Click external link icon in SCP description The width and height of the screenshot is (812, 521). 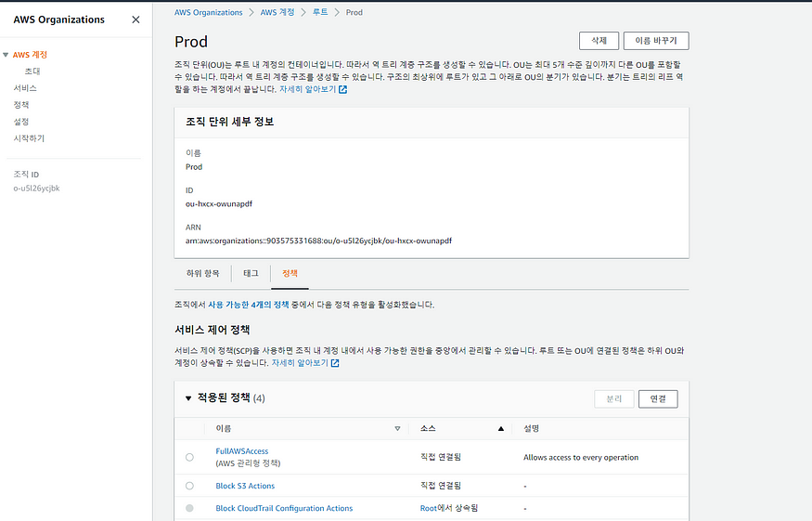[335, 363]
